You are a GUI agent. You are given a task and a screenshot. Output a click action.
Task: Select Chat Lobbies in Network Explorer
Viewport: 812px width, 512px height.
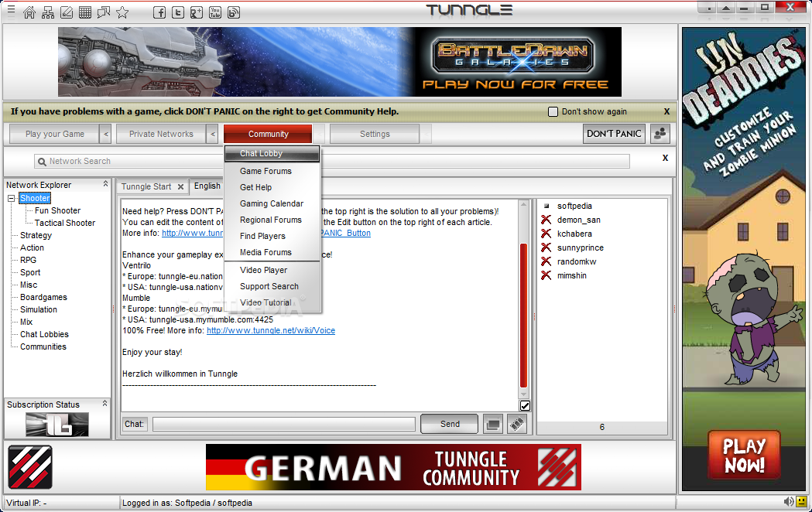(x=45, y=335)
